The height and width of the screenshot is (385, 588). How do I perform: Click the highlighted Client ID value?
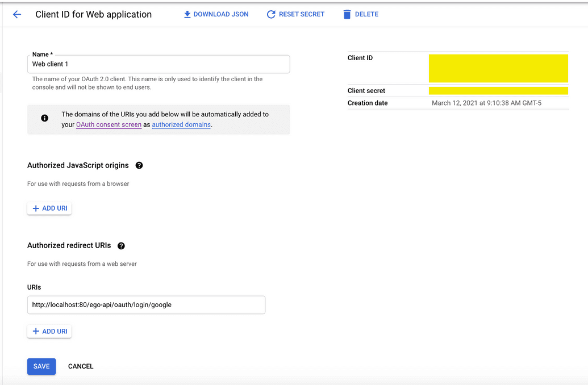[x=498, y=68]
